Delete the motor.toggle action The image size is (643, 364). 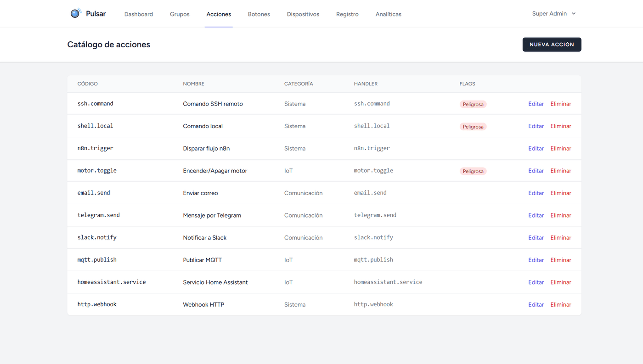561,171
